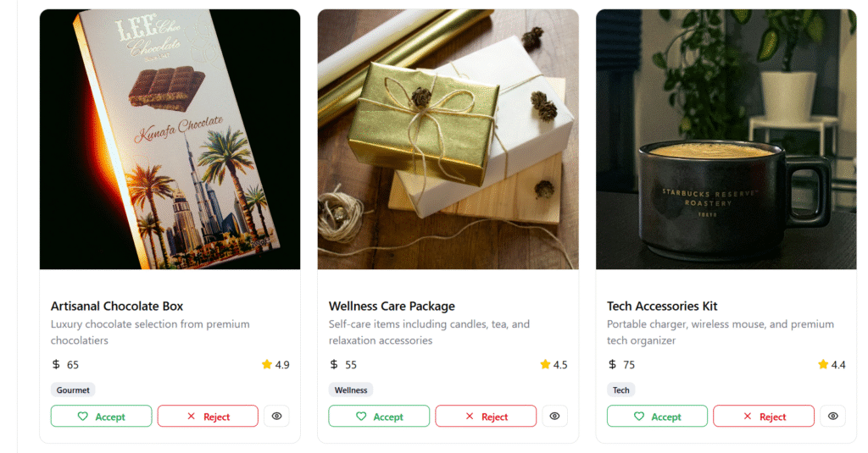Open the Tech Accessories Kit title

[662, 306]
